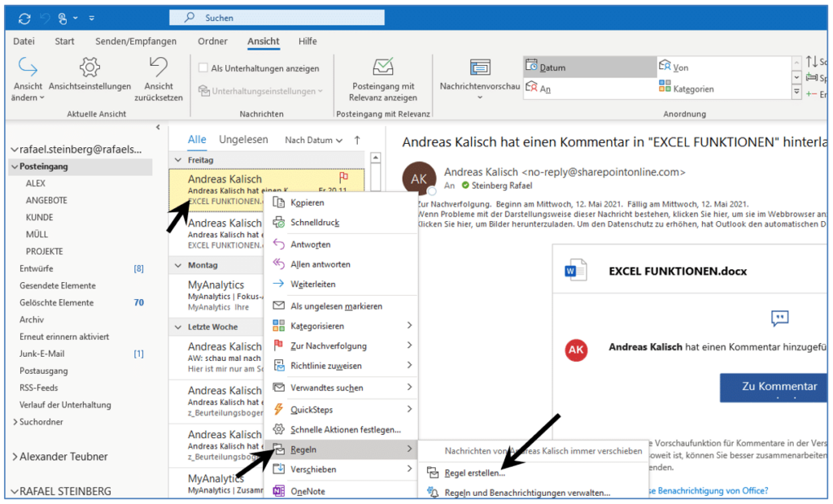Click the Undo icon in quick access toolbar

click(x=45, y=19)
